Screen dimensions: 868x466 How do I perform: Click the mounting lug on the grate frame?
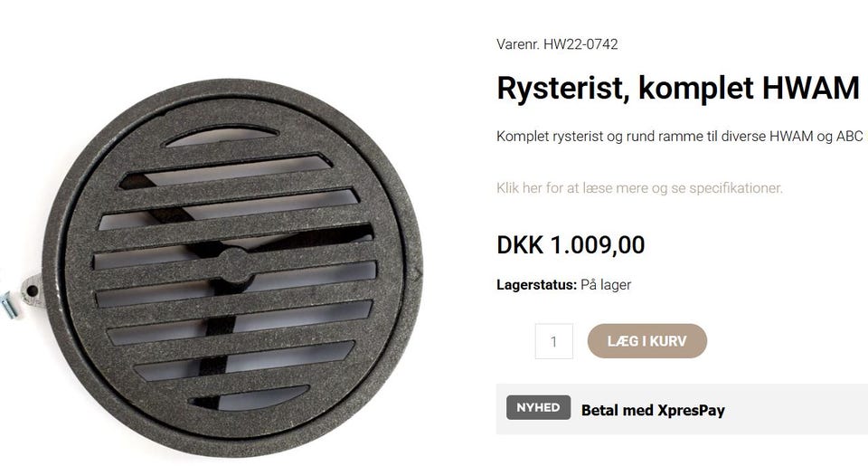pos(33,290)
